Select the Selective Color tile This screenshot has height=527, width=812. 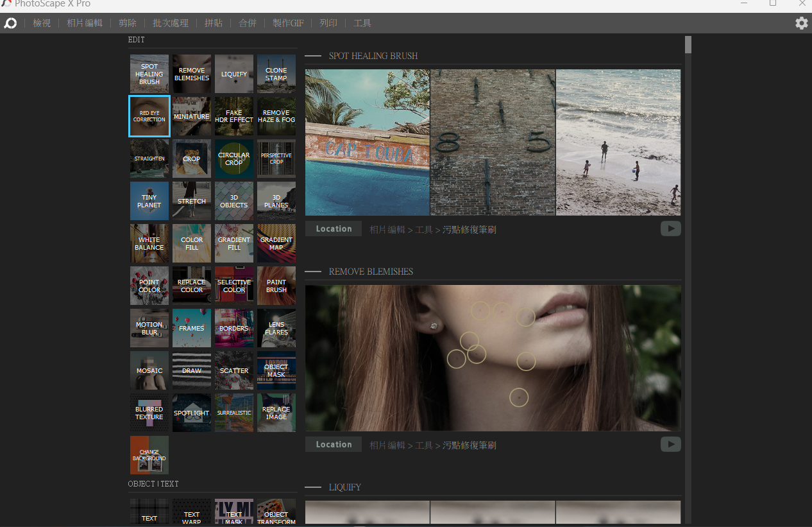click(234, 286)
